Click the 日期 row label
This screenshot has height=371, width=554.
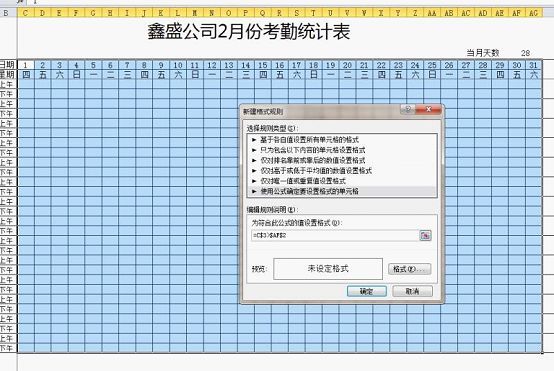8,65
